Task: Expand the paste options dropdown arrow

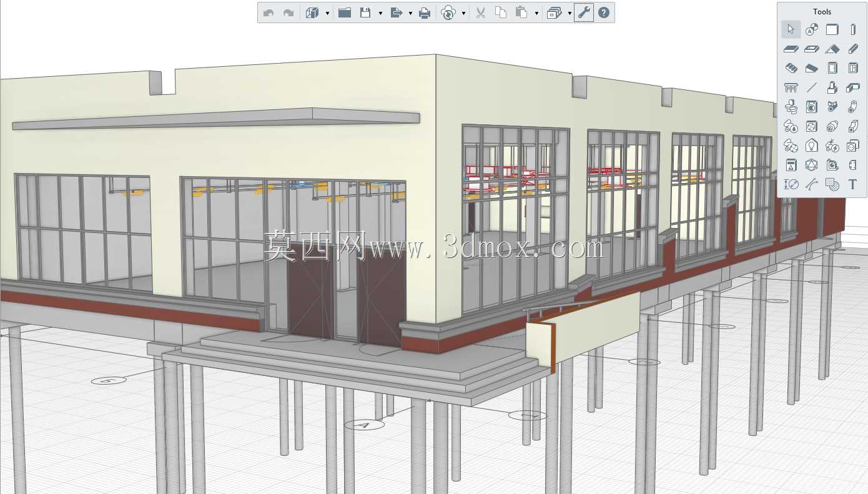Action: pyautogui.click(x=536, y=13)
